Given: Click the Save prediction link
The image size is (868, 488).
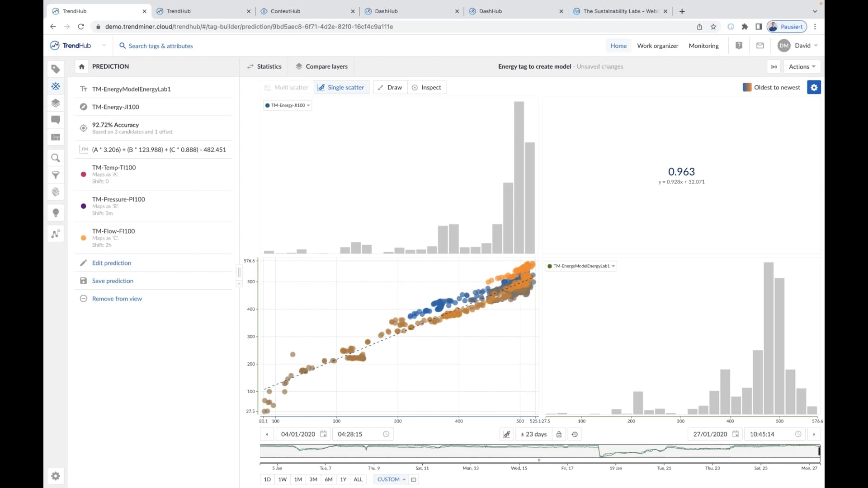Looking at the screenshot, I should click(x=113, y=281).
